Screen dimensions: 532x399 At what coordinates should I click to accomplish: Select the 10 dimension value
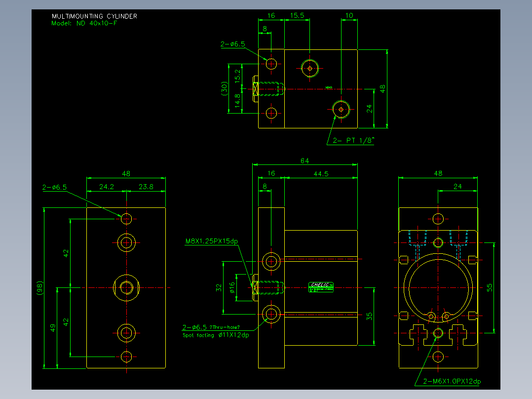349,15
